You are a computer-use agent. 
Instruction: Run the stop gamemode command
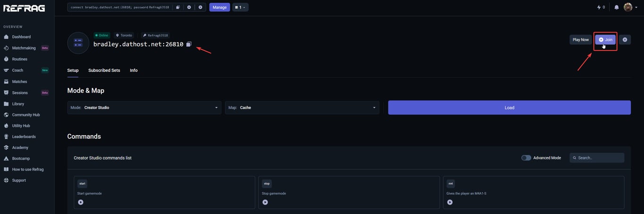[x=265, y=202]
